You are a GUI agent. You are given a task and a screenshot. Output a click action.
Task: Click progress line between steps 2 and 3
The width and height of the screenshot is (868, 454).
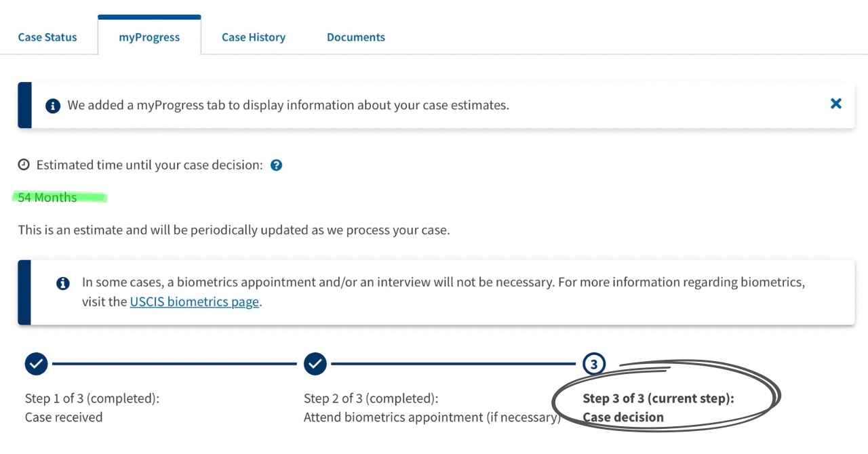pos(453,364)
